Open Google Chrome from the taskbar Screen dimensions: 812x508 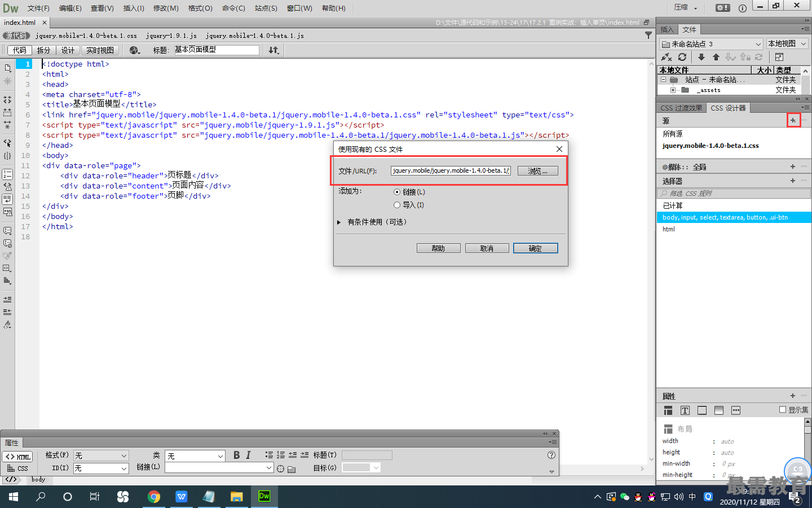tap(153, 497)
